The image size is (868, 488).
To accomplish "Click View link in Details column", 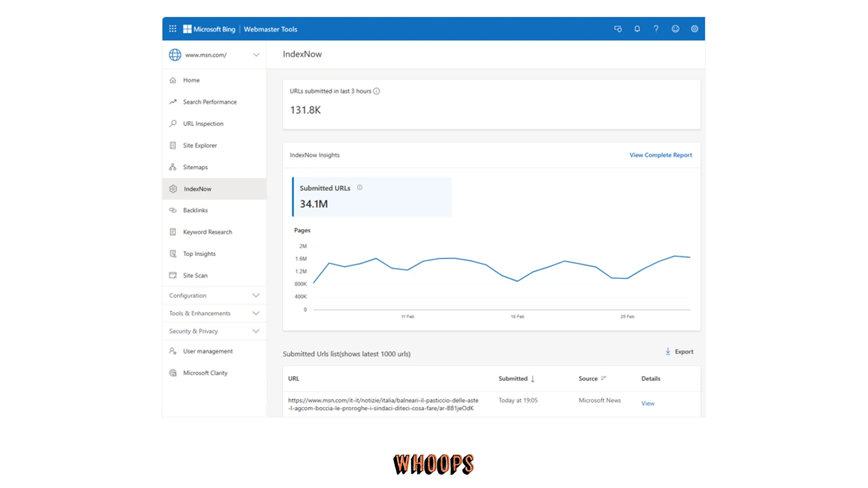I will [648, 403].
